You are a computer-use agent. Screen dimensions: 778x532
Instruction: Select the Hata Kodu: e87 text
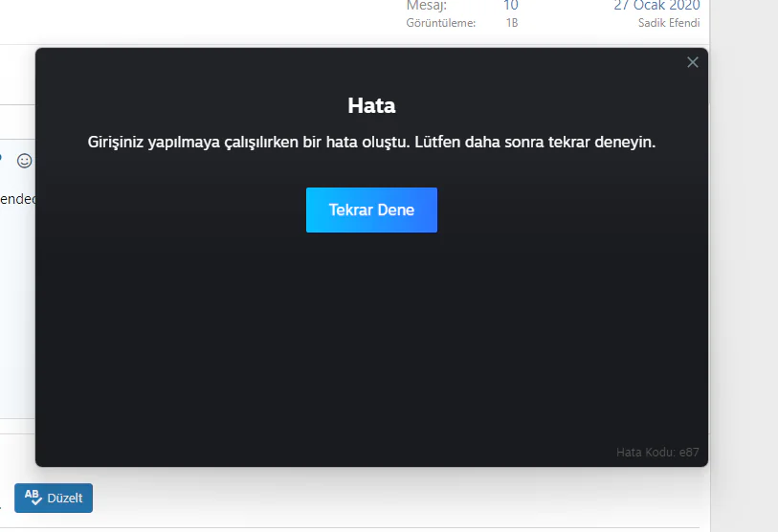[657, 452]
